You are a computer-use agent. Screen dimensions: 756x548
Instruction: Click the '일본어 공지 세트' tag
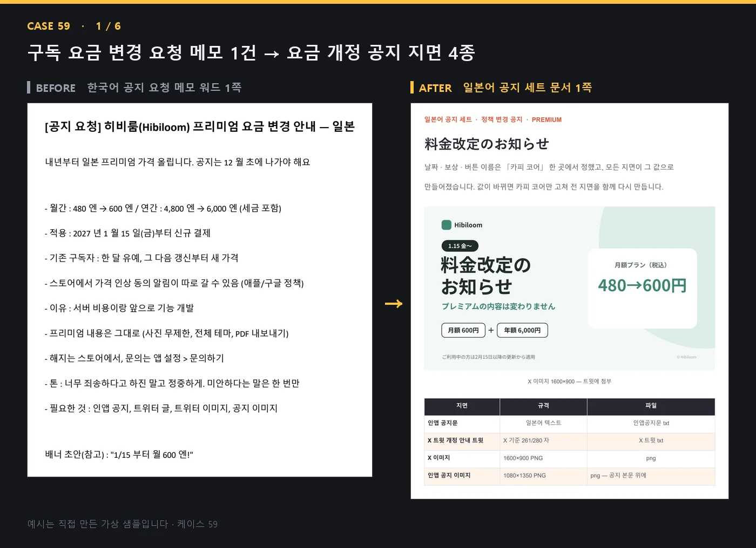point(448,120)
